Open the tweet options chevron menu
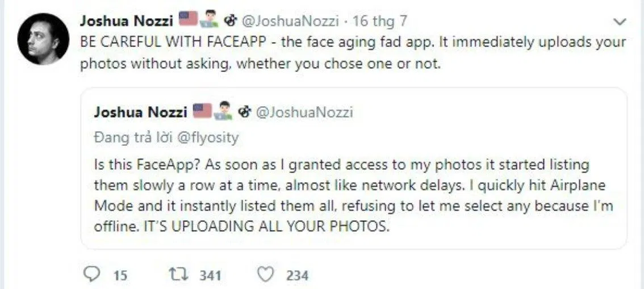The image size is (644, 289). (x=620, y=22)
